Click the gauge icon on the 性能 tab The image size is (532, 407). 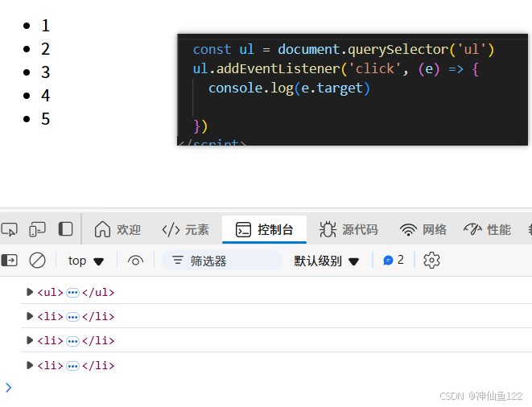[472, 229]
